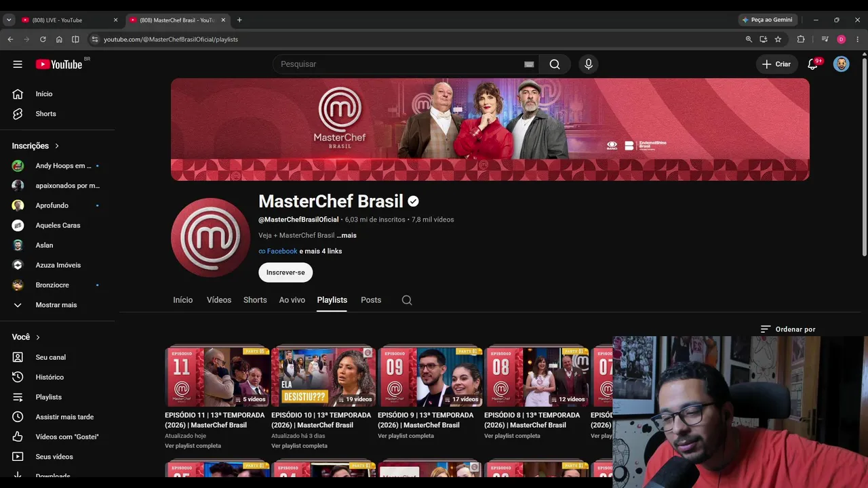Open the channel's Vídeos tab

[x=219, y=300]
